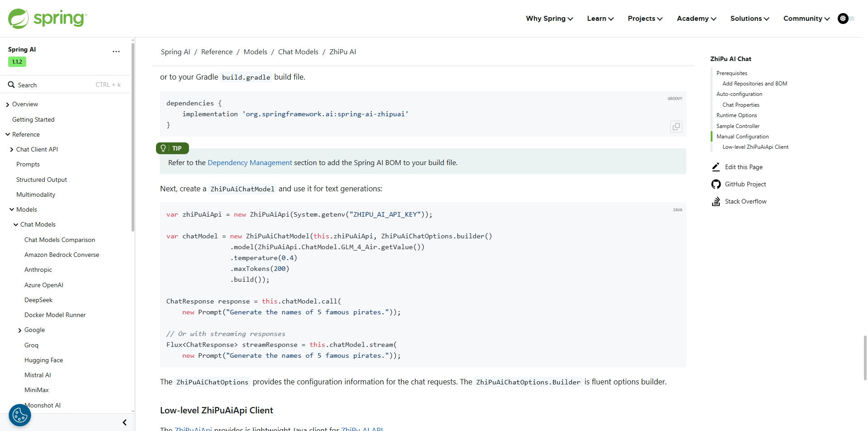Open the Community menu
868x431 pixels.
click(807, 19)
